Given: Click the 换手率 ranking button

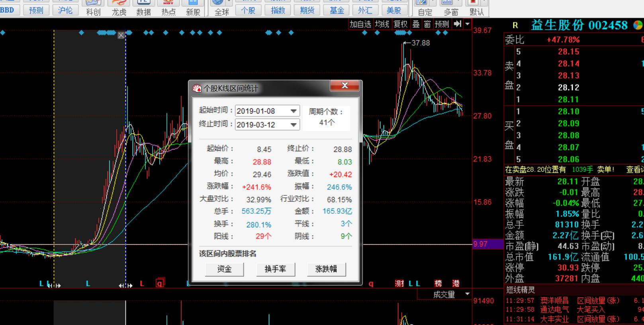Looking at the screenshot, I should [x=275, y=269].
